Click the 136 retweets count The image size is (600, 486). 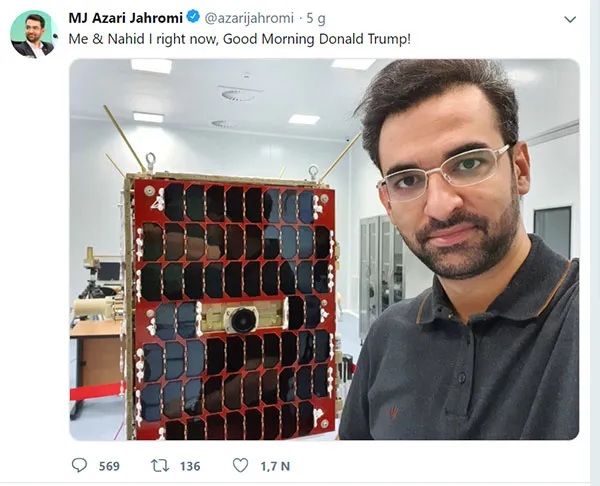[x=190, y=466]
